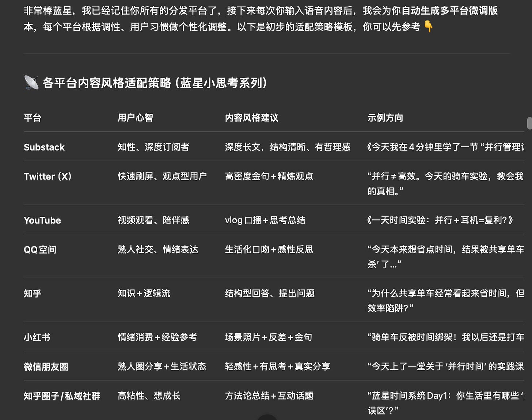Click the QQ空间 example '今天本来想省点时间' text
Screen dimensions: 532x420
tap(446, 257)
